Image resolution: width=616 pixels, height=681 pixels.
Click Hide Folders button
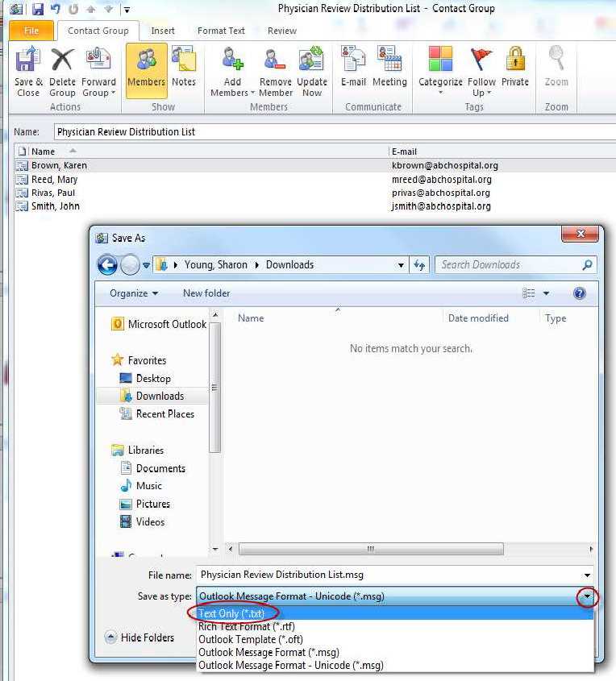(139, 637)
